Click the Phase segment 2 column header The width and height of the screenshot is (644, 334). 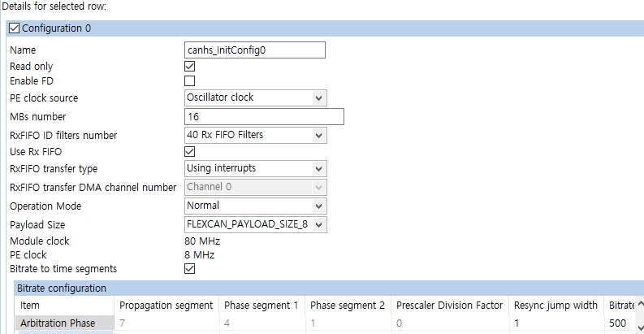[x=348, y=305]
